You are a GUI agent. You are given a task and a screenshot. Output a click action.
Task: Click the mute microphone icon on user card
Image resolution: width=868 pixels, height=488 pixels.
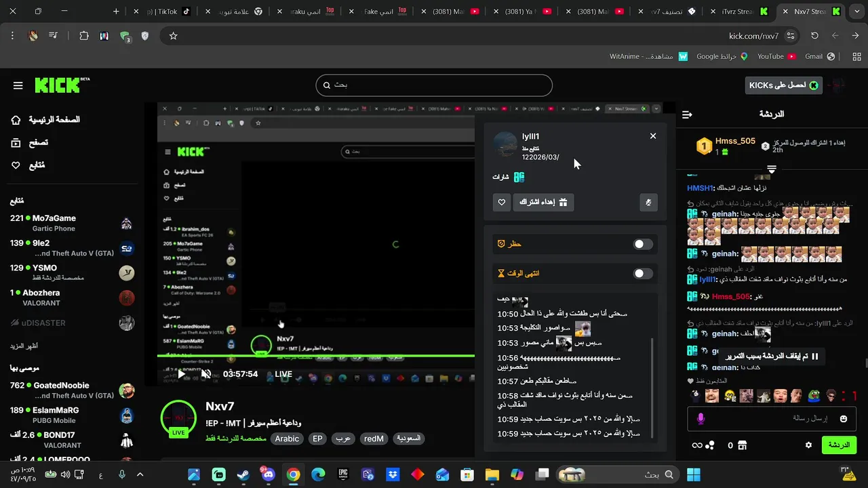[x=648, y=202]
